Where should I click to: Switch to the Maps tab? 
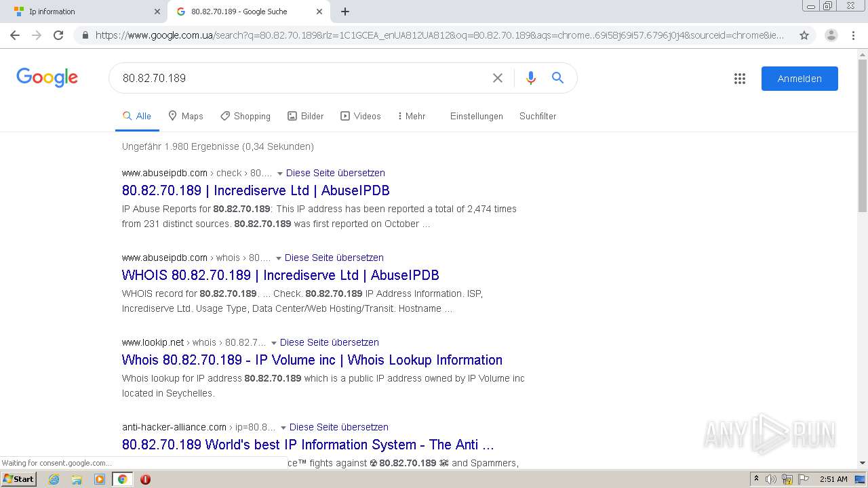point(186,116)
